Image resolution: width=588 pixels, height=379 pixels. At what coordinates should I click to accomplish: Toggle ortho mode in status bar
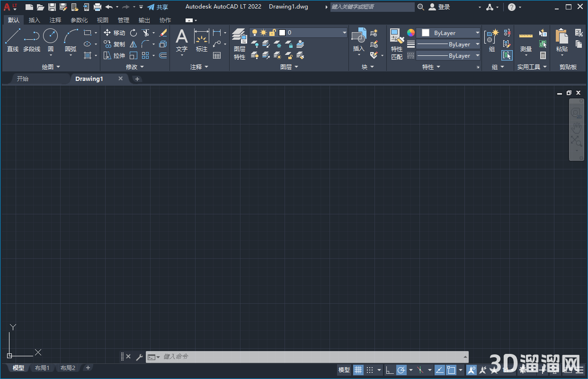pyautogui.click(x=390, y=370)
